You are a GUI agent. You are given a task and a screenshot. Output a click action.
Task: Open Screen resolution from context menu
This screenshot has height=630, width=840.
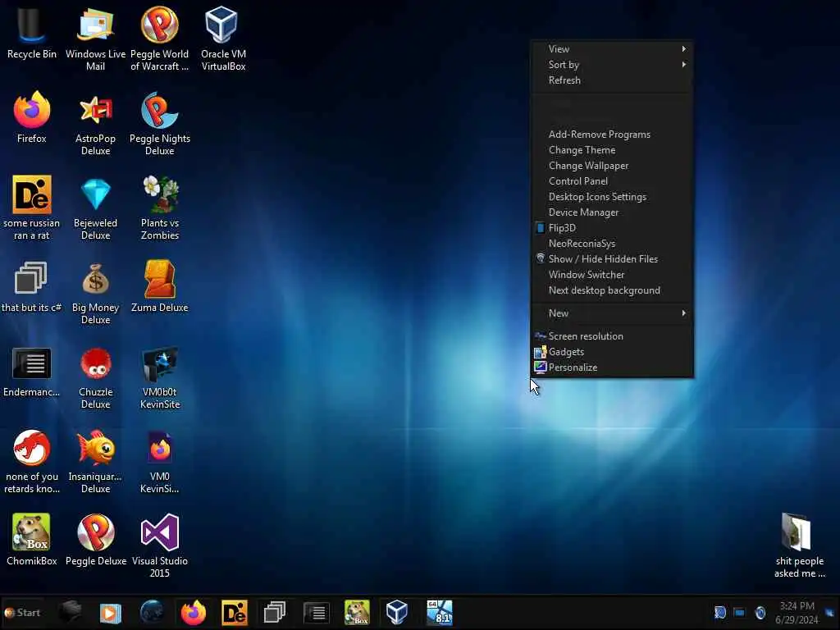tap(612, 336)
